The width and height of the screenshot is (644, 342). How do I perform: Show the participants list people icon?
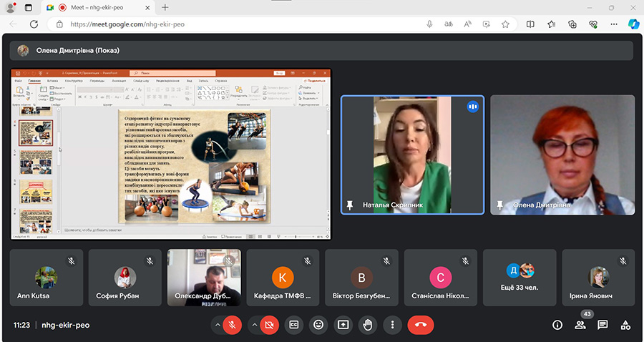580,325
